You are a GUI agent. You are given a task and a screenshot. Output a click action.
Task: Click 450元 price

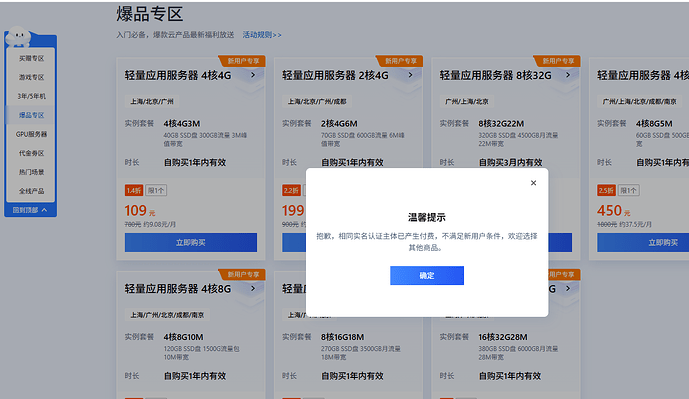click(613, 211)
